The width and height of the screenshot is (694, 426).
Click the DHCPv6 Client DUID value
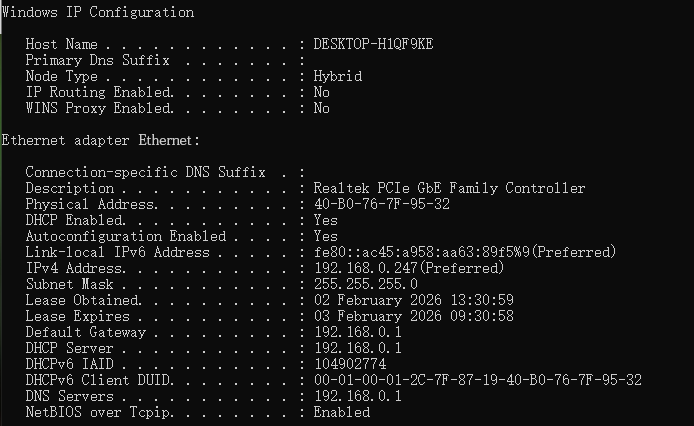477,380
